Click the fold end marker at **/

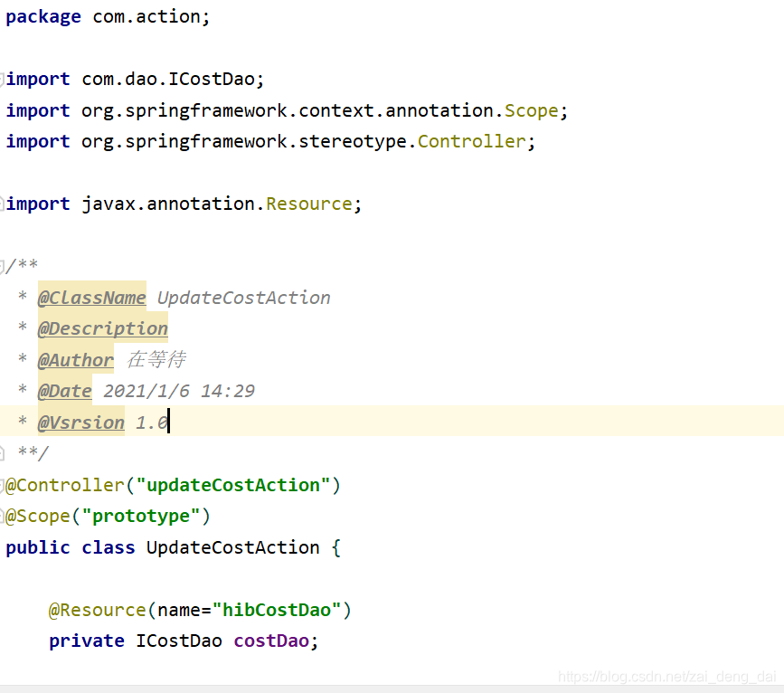coord(2,454)
